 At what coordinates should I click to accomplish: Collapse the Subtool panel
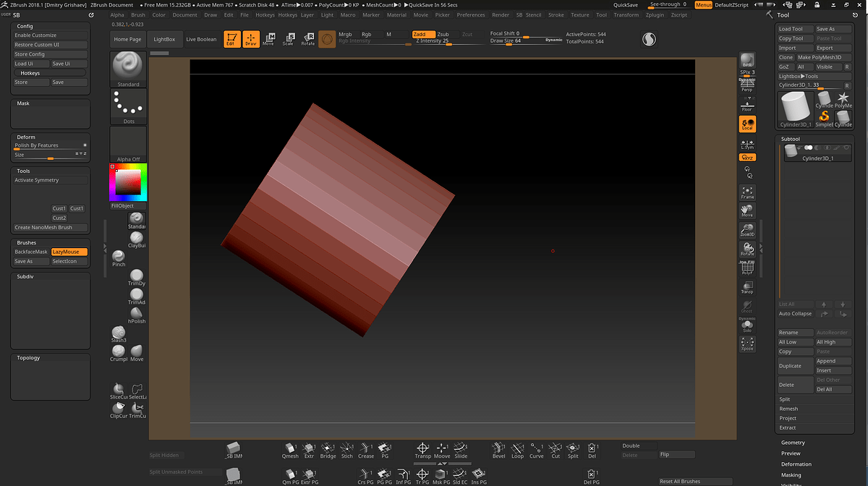click(x=791, y=139)
